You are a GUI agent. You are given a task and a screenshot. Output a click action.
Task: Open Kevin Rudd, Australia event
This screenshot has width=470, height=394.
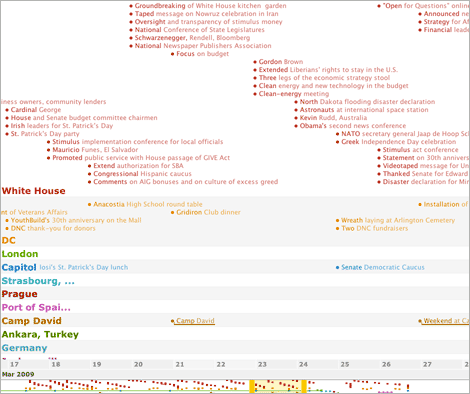(x=333, y=118)
